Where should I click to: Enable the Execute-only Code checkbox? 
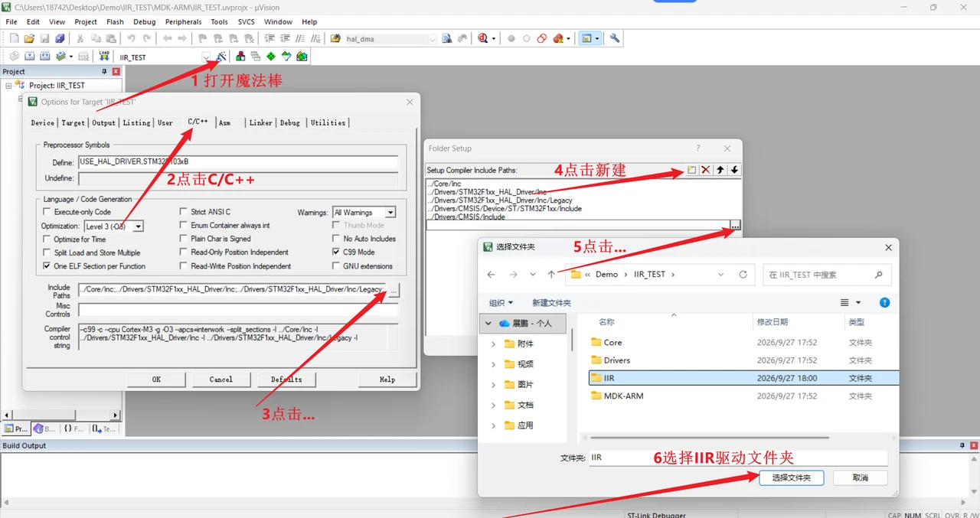(x=47, y=212)
